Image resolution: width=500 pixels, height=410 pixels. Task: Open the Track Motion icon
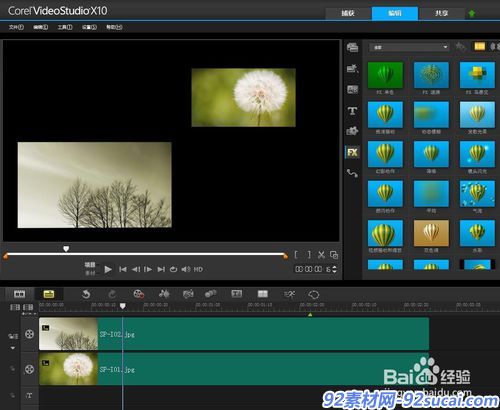pyautogui.click(x=210, y=294)
